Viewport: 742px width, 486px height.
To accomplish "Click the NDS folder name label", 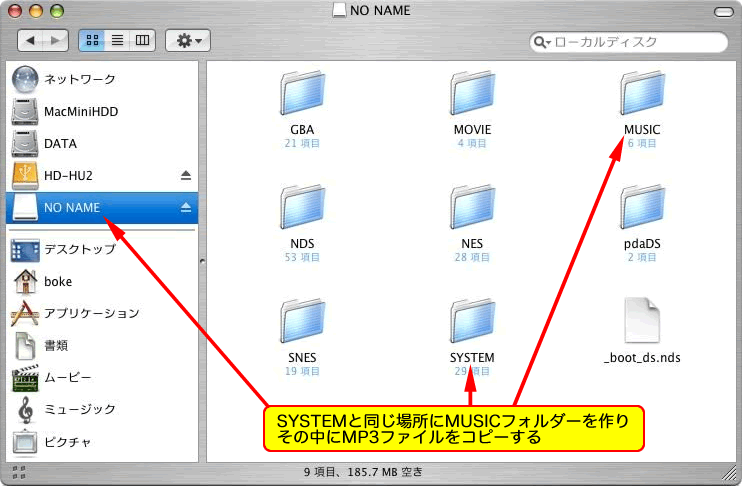I will pos(302,244).
